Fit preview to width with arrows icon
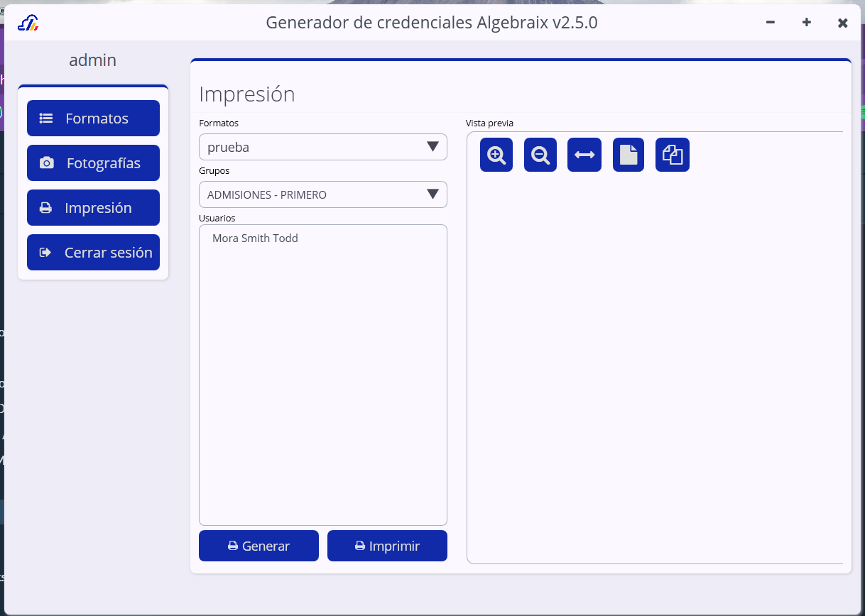Viewport: 865px width, 616px height. pyautogui.click(x=584, y=155)
